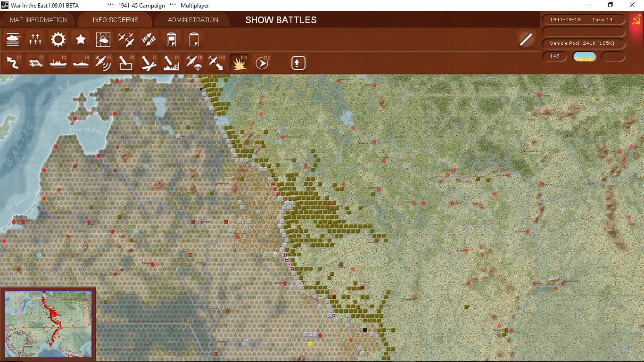644x362 pixels.
Task: Switch to the INFO SCREENS tab
Action: click(x=116, y=20)
